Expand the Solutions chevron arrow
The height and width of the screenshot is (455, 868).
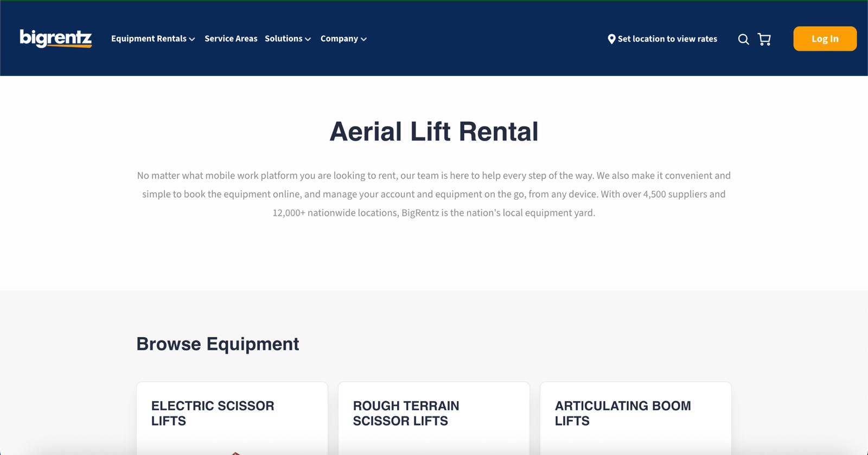click(x=308, y=40)
